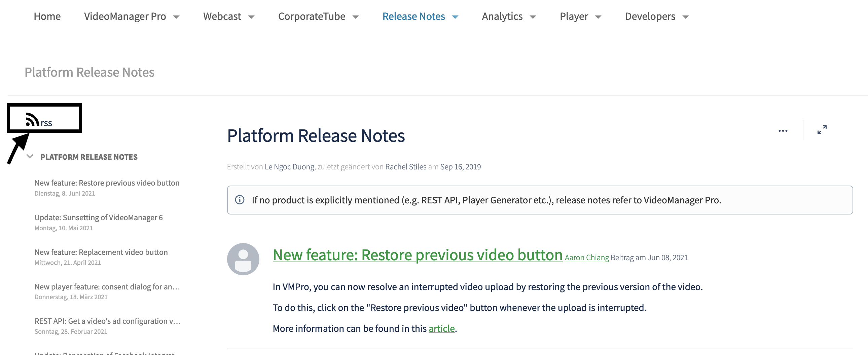Follow the 'article' link in post text
Screen dimensions: 868x355
click(441, 328)
